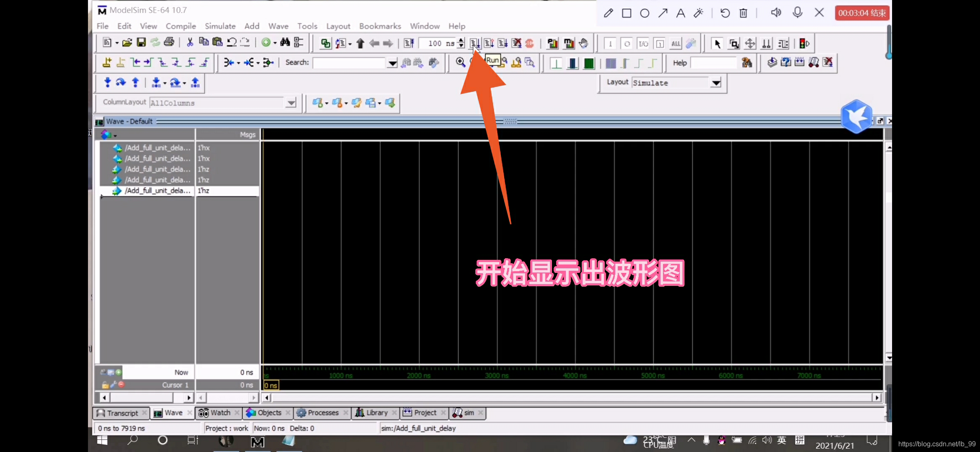Switch to the Transcript tab
Image resolution: width=980 pixels, height=452 pixels.
point(121,413)
